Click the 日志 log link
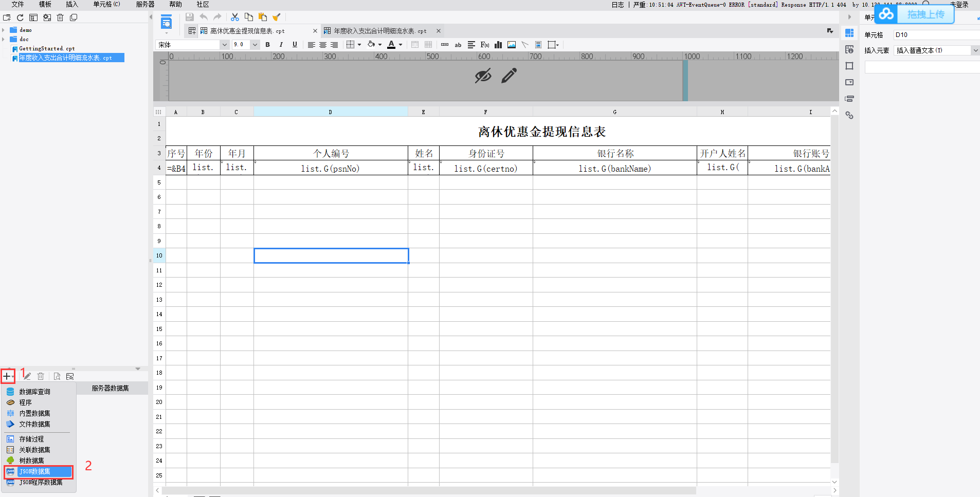Image resolution: width=980 pixels, height=497 pixels. point(618,5)
